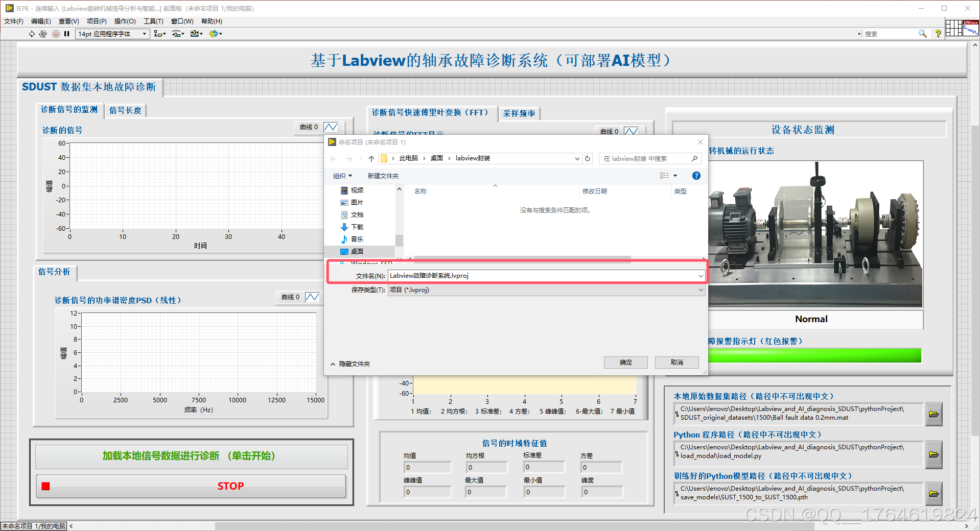The image size is (980, 531).
Task: Open the Resize Objects toolbar dropdown
Action: [197, 34]
